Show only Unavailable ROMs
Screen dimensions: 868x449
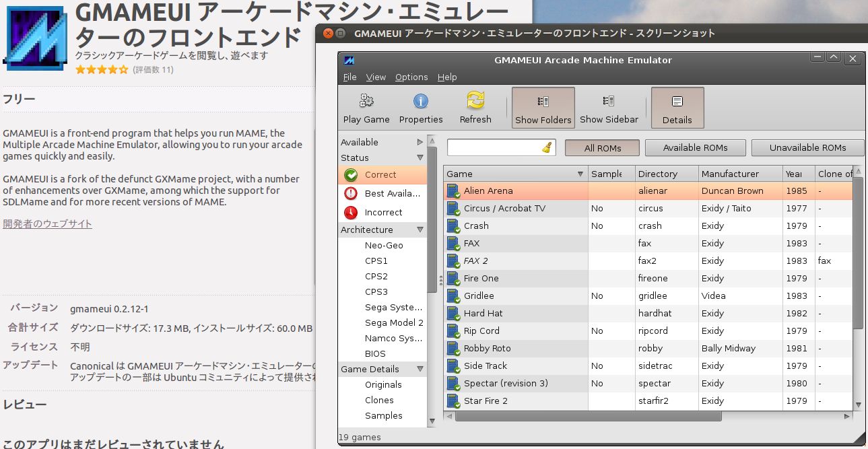[x=808, y=148]
